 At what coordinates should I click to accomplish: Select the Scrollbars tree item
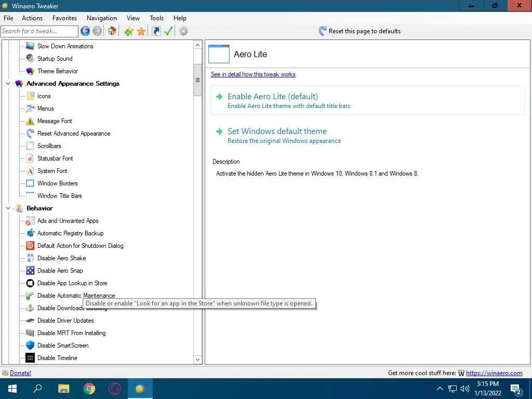(x=49, y=146)
